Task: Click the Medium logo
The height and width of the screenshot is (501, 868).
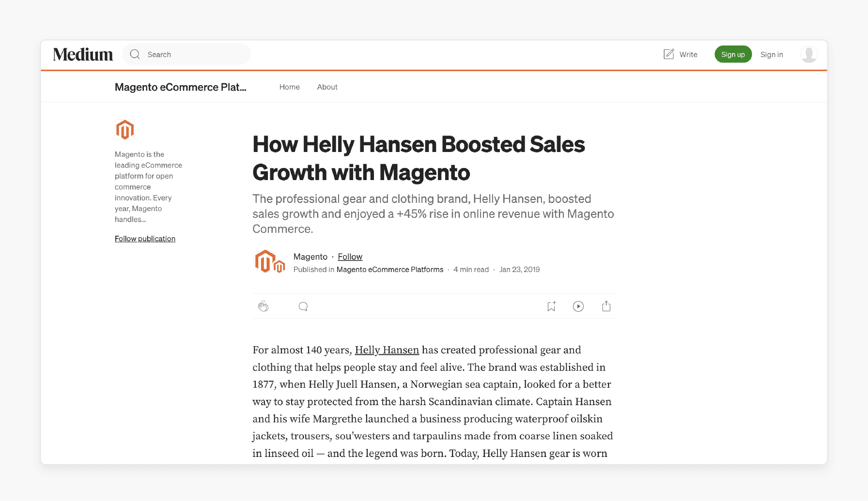Action: coord(83,54)
